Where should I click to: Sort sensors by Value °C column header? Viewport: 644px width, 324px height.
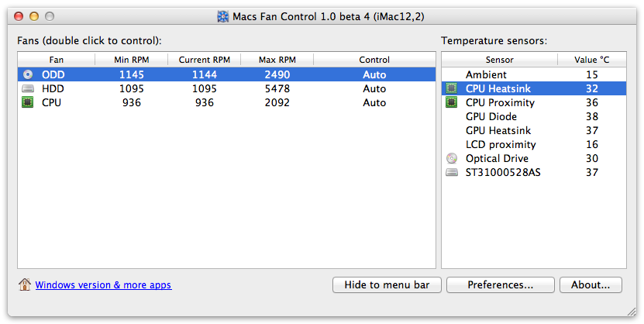pos(591,60)
